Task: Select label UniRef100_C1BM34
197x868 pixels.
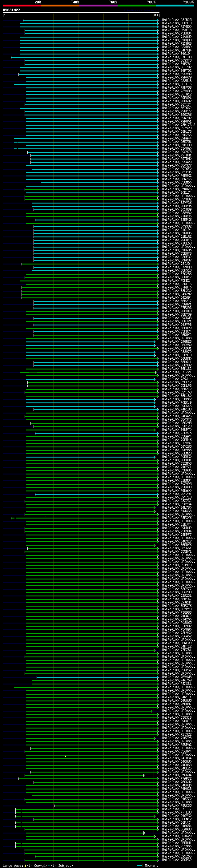Action: point(176,481)
